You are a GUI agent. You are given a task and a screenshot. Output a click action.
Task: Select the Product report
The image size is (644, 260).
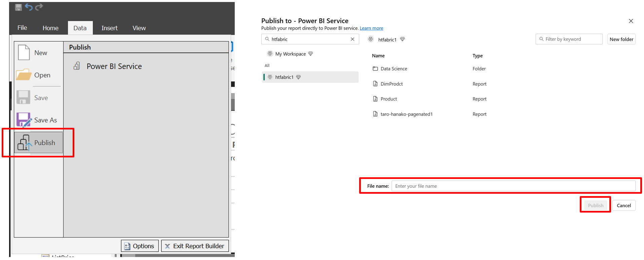388,99
